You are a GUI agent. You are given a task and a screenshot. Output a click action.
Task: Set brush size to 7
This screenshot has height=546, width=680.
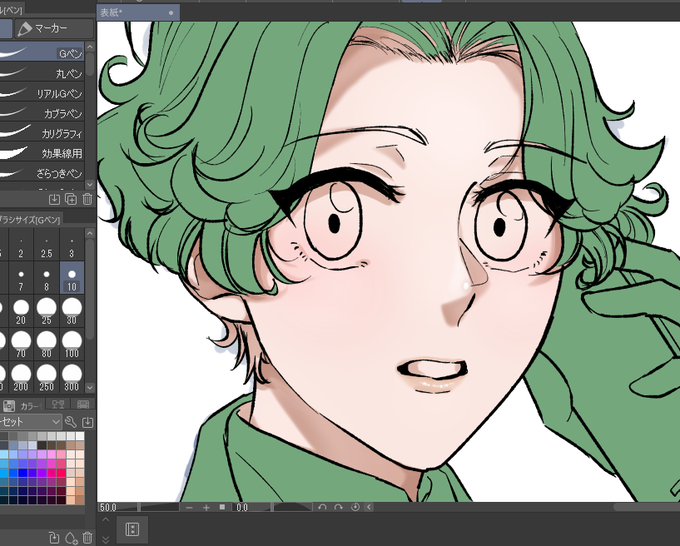[x=21, y=278]
